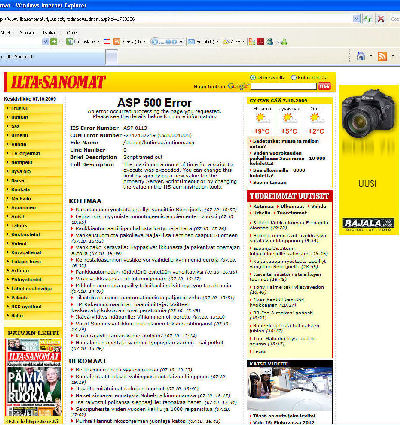Click the red search button next to Google field
Viewport: 400px width, 425px height.
[324, 86]
